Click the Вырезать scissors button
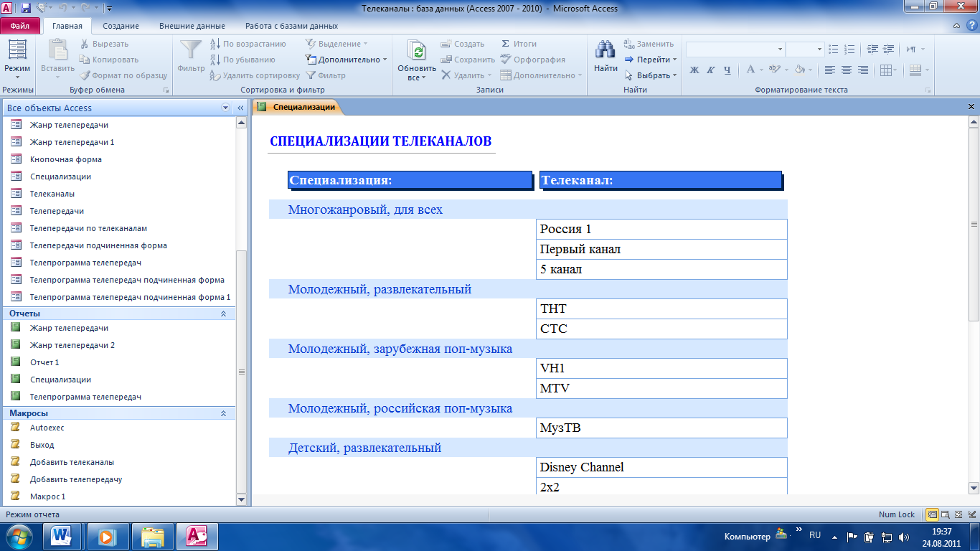 pyautogui.click(x=105, y=44)
